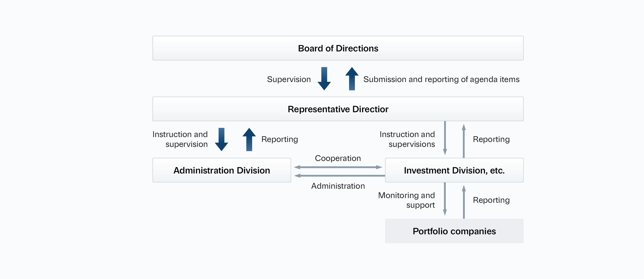
Task: Click the Monitoring and support label
Action: point(407,200)
